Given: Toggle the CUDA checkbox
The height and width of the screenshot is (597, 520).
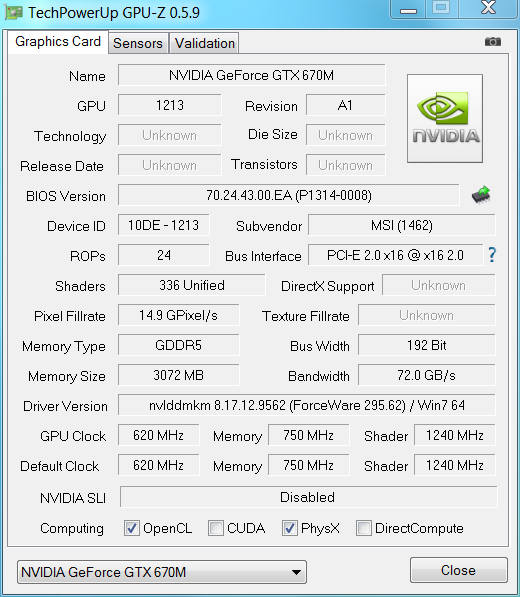Looking at the screenshot, I should 216,528.
